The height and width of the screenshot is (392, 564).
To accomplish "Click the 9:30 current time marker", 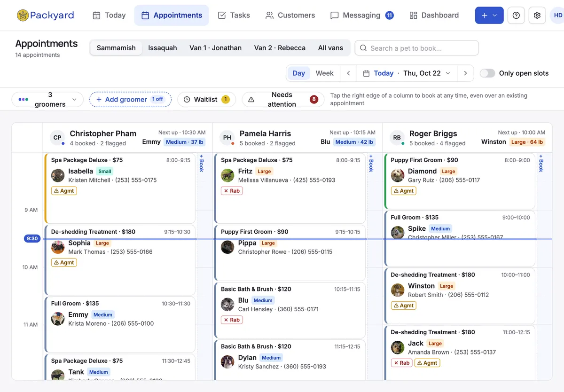I will point(32,239).
